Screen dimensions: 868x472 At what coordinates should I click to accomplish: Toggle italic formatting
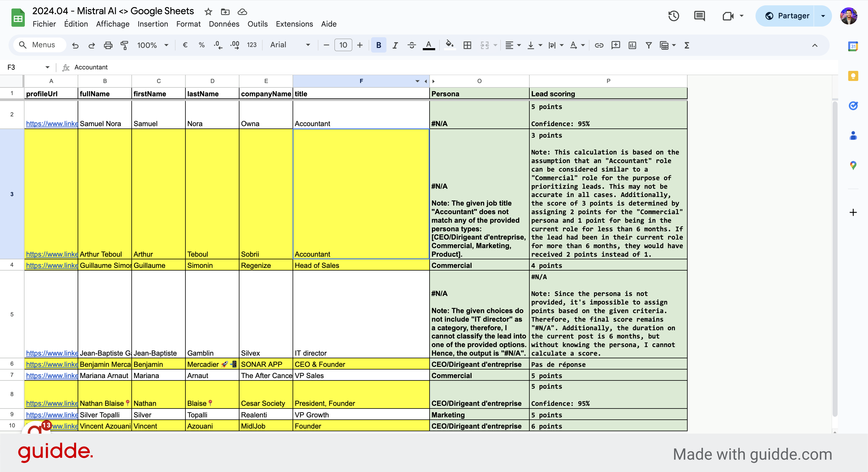[x=395, y=45]
